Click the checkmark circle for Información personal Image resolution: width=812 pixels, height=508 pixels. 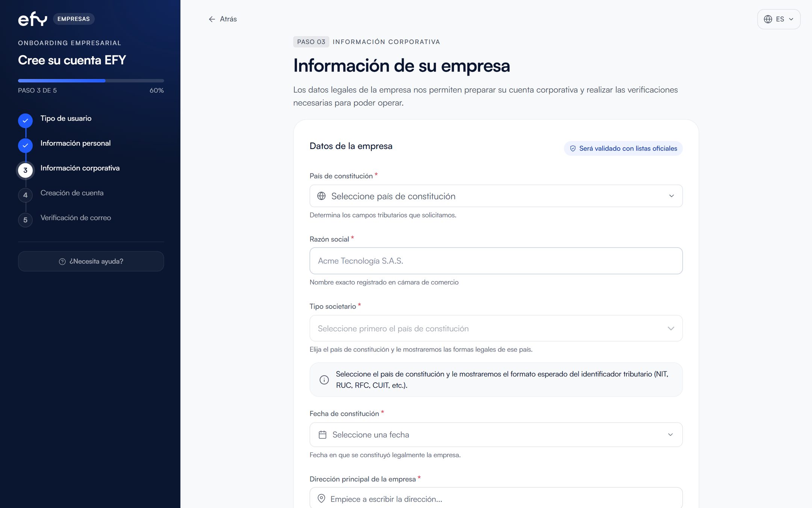click(25, 145)
